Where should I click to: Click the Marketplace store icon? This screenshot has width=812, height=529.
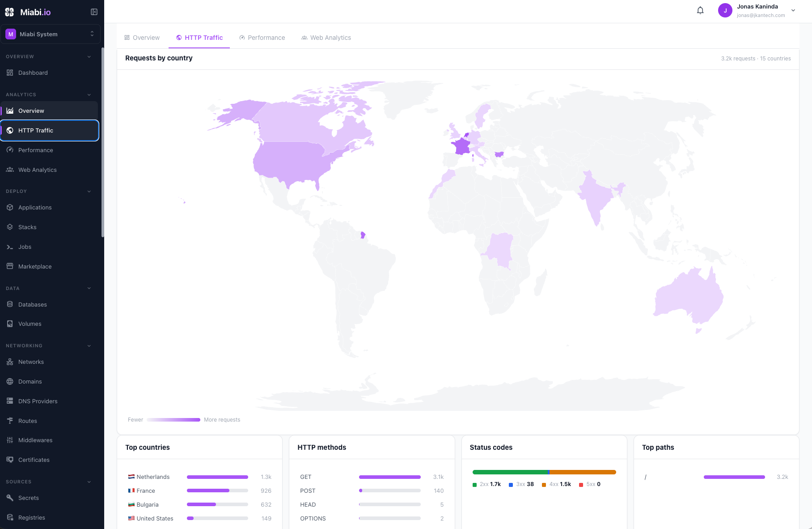coord(10,266)
